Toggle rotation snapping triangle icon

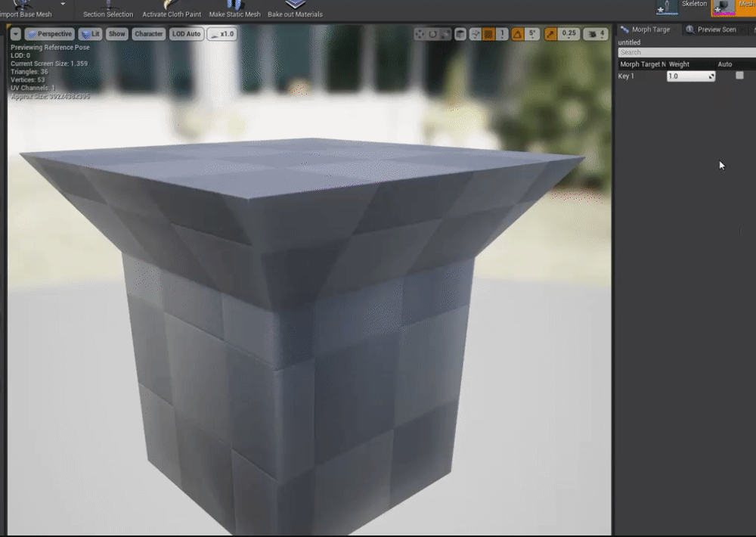(518, 34)
